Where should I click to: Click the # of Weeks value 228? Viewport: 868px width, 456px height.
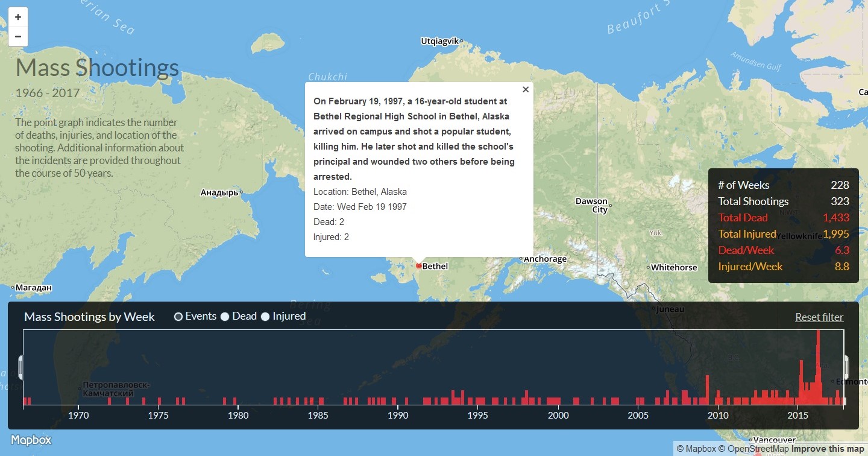840,185
